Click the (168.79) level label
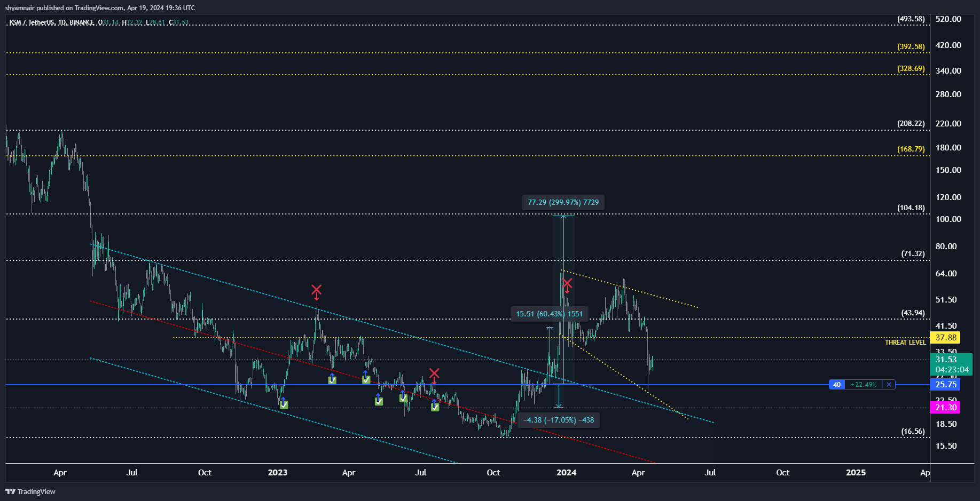Screen dimensions: 980x501 coord(911,149)
